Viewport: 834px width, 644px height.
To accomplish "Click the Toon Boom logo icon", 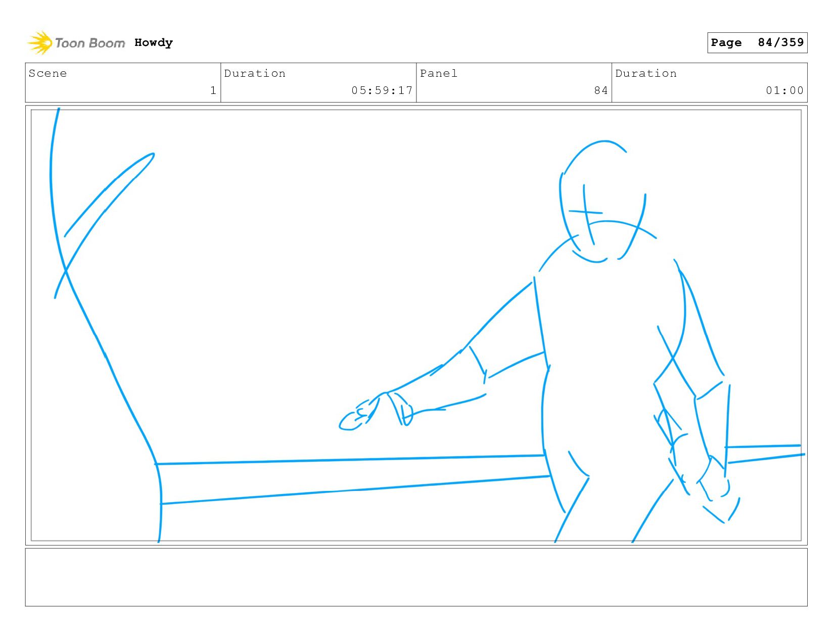I will click(40, 43).
